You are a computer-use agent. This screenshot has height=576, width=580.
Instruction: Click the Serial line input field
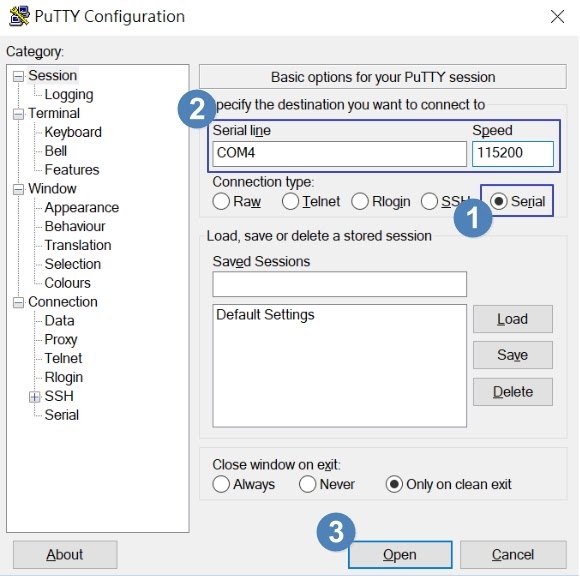click(x=340, y=154)
